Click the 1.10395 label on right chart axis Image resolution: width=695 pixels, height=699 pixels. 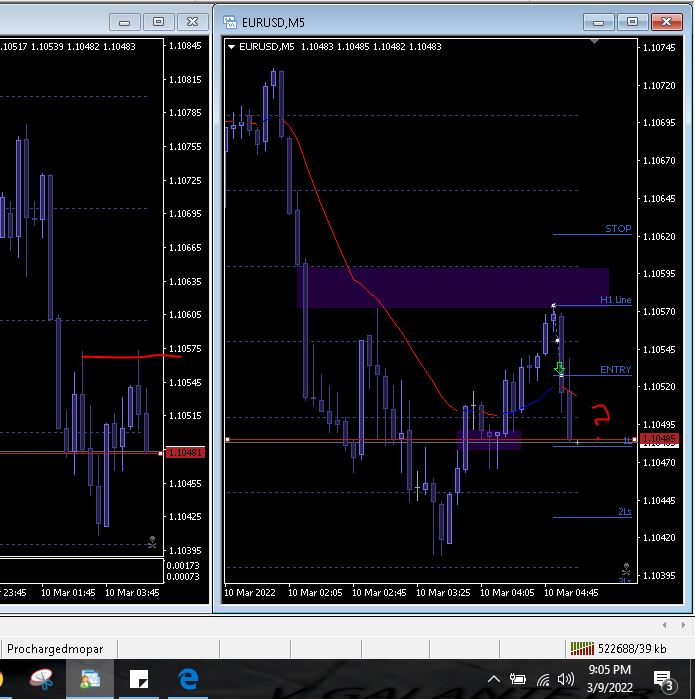point(659,576)
